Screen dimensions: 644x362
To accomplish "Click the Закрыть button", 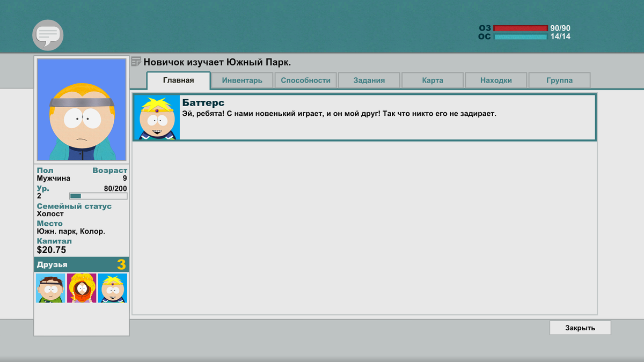I will pos(580,328).
